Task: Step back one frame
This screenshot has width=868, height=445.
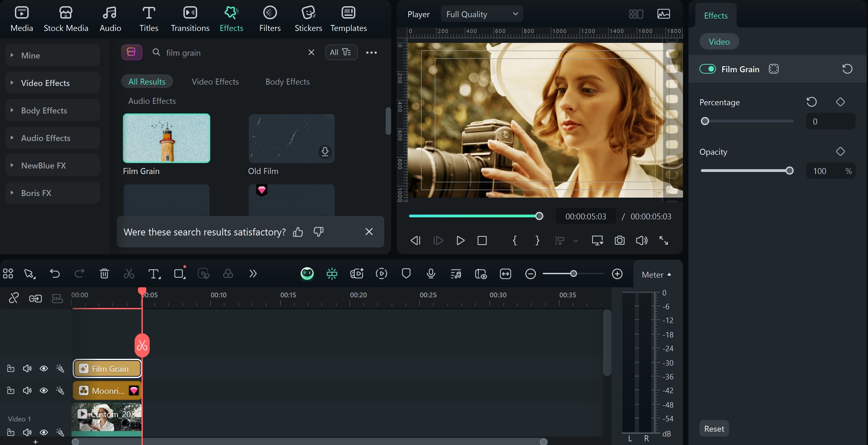Action: point(415,240)
